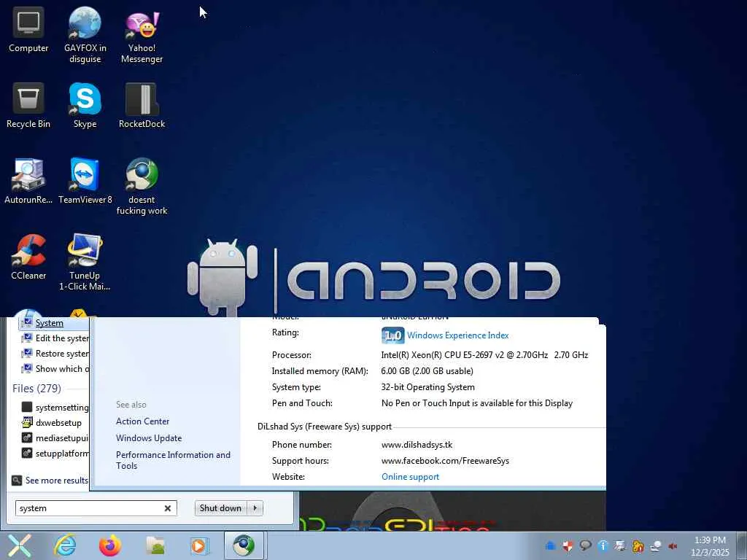Screen dimensions: 747x560
Task: Click the www.dilshadsys.tk phone number value
Action: [417, 445]
